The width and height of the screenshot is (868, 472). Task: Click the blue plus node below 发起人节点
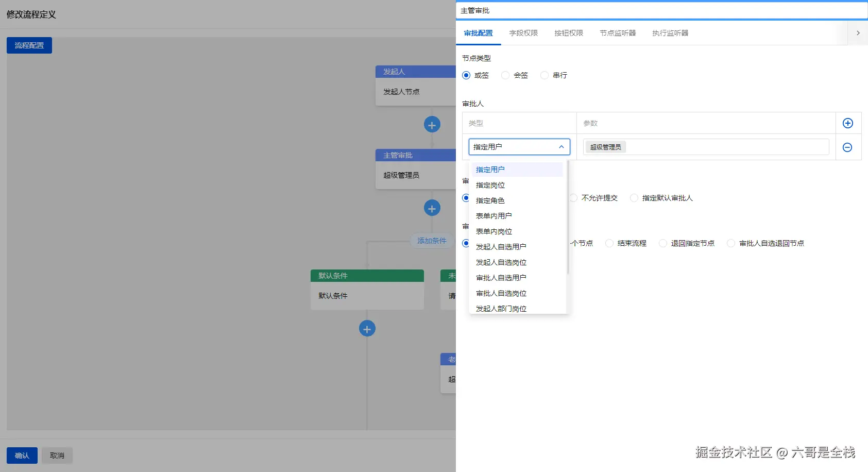(432, 124)
